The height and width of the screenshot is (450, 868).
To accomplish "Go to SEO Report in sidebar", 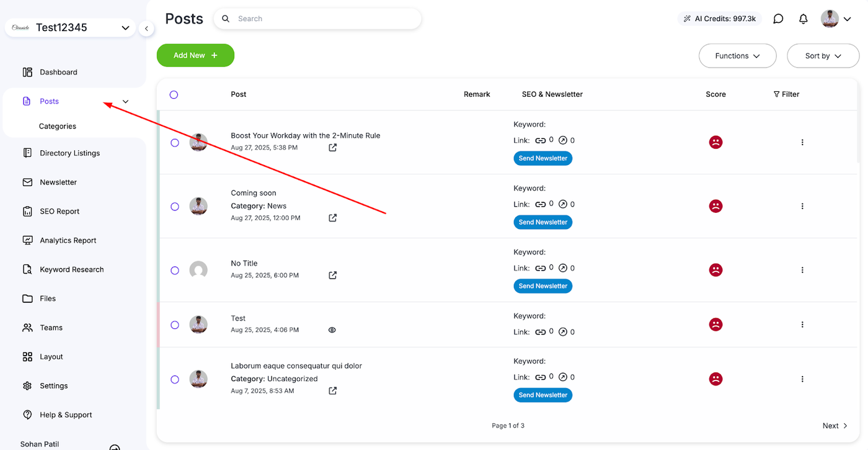I will pyautogui.click(x=60, y=212).
